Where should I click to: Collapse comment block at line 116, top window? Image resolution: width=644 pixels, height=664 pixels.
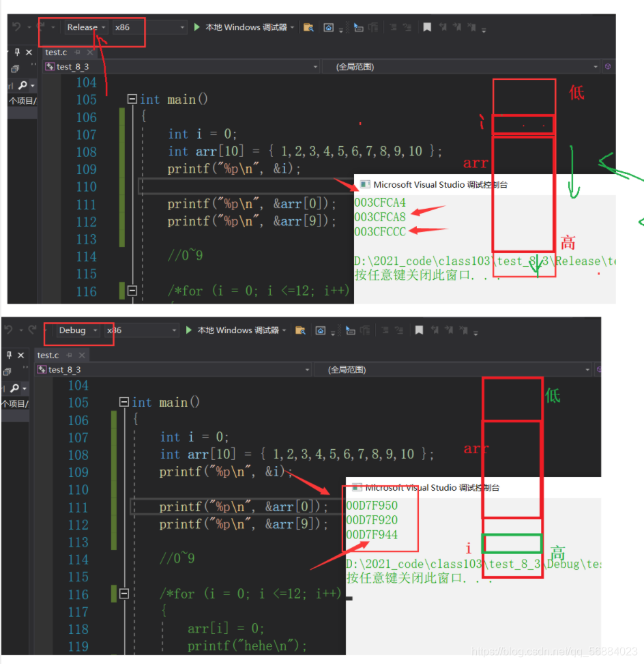[x=132, y=291]
